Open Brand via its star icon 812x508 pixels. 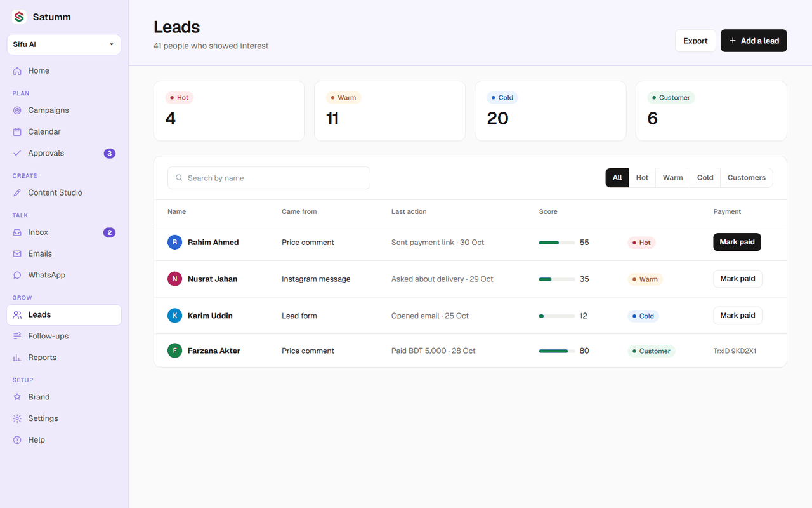click(x=17, y=398)
